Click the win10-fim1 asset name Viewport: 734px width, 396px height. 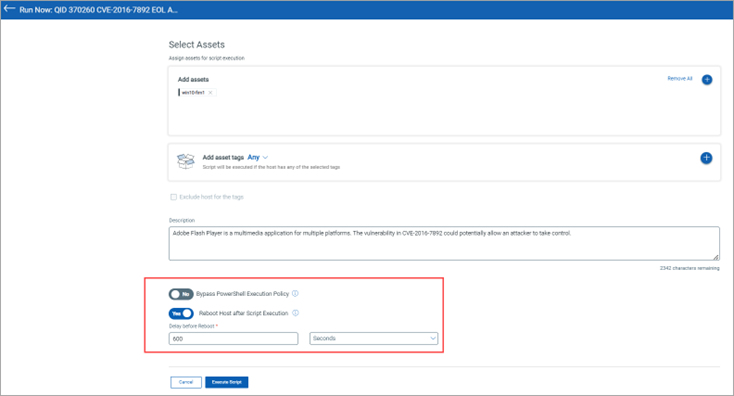click(193, 93)
